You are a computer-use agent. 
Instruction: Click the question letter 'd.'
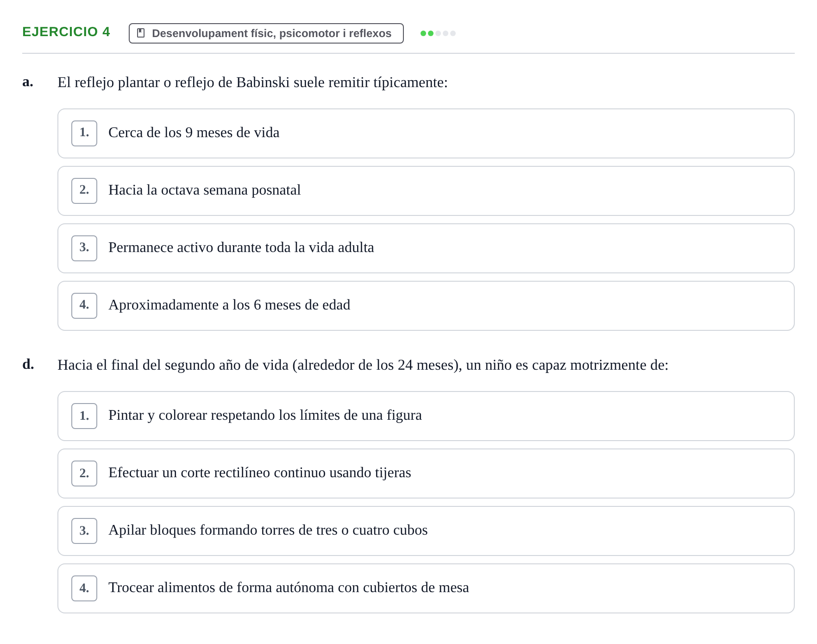[x=28, y=365]
